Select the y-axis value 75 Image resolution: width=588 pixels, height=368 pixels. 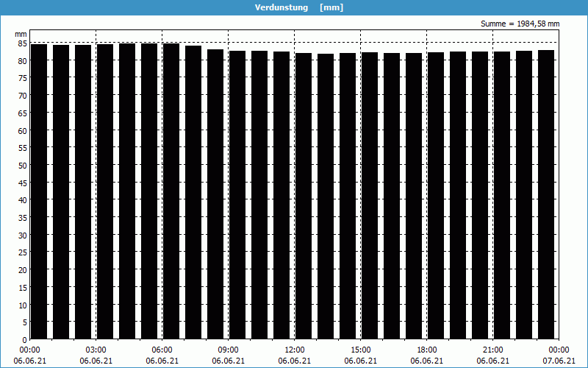[23, 79]
